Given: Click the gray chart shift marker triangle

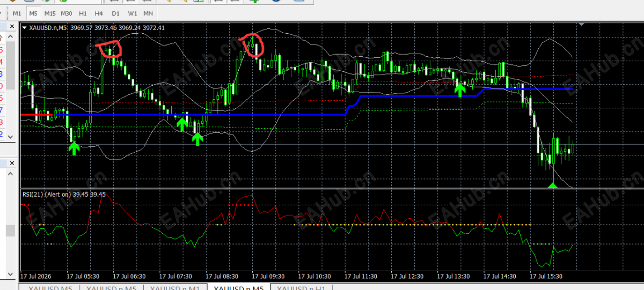Looking at the screenshot, I should [x=582, y=24].
